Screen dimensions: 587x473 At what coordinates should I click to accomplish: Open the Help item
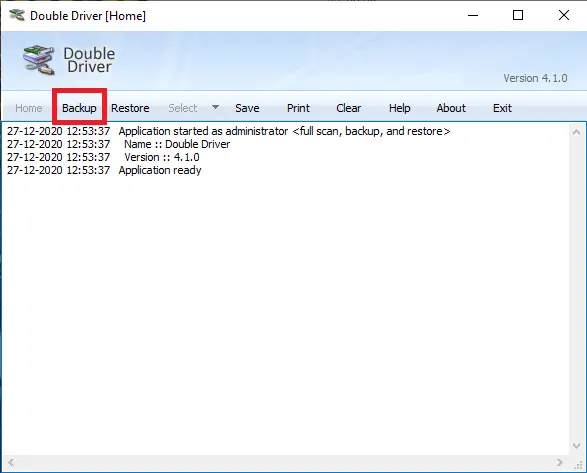pos(399,108)
